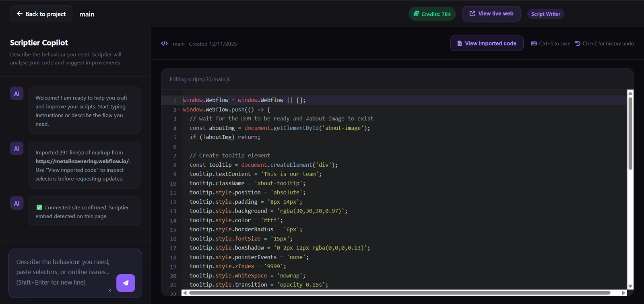
Task: Click the coins icon in Credits badge
Action: (417, 14)
